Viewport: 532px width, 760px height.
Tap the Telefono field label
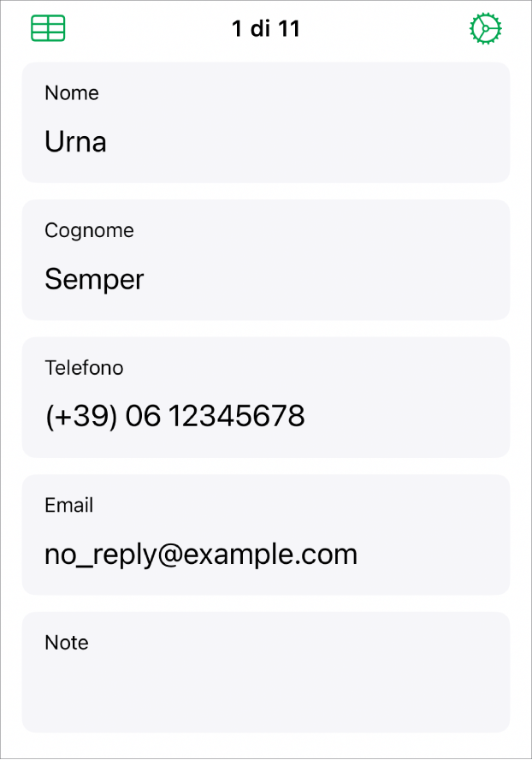[84, 368]
